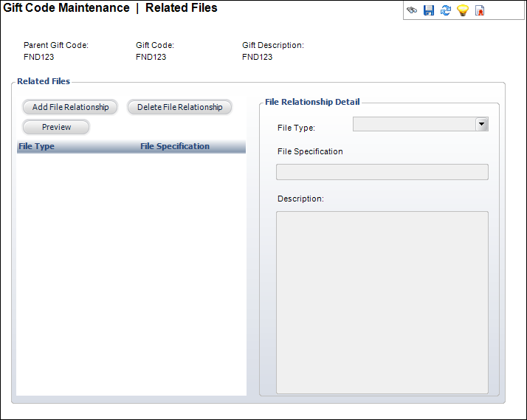The image size is (527, 420).
Task: Click the Parent Gift Code label
Action: (x=56, y=45)
